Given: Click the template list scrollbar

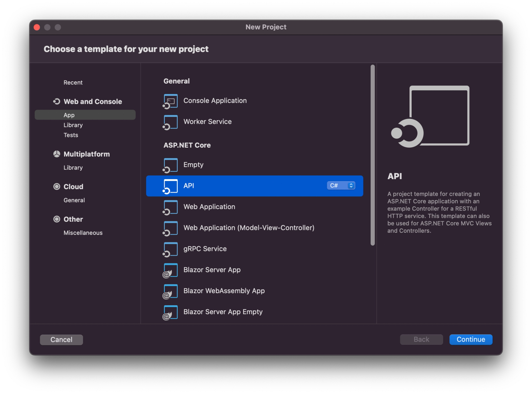Looking at the screenshot, I should (x=372, y=155).
